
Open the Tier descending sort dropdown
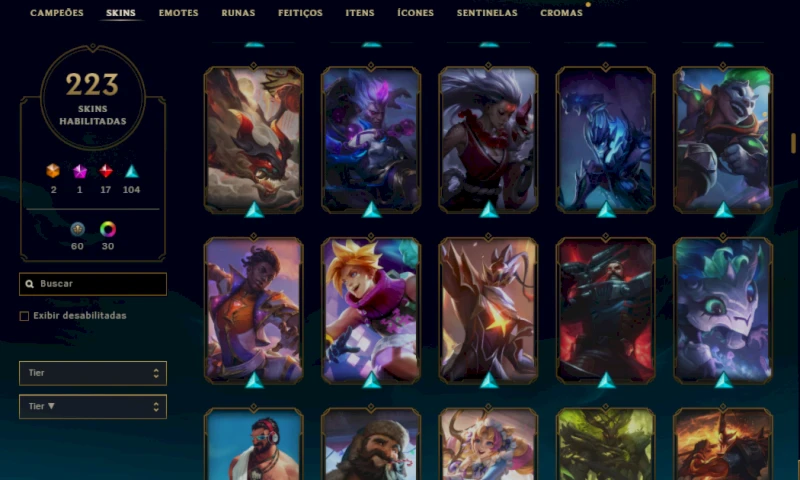(93, 407)
